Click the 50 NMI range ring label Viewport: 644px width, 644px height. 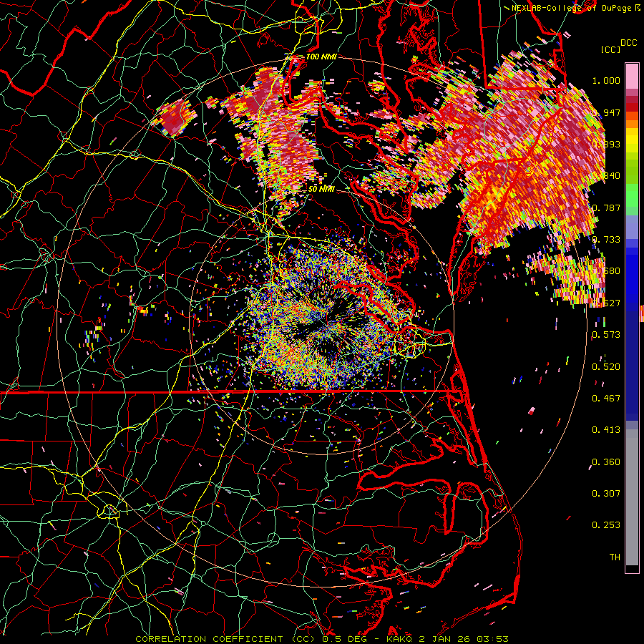[321, 189]
